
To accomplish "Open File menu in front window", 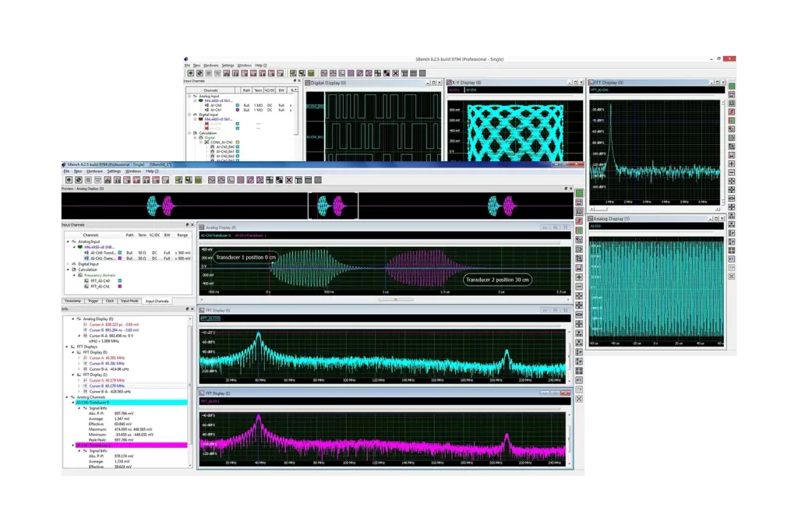I will click(x=66, y=171).
